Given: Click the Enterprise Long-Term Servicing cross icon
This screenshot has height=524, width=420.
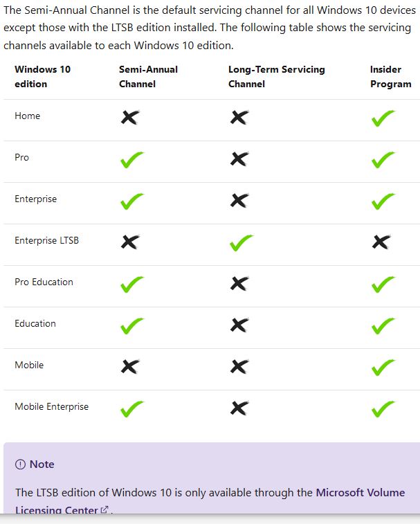Looking at the screenshot, I should (239, 201).
